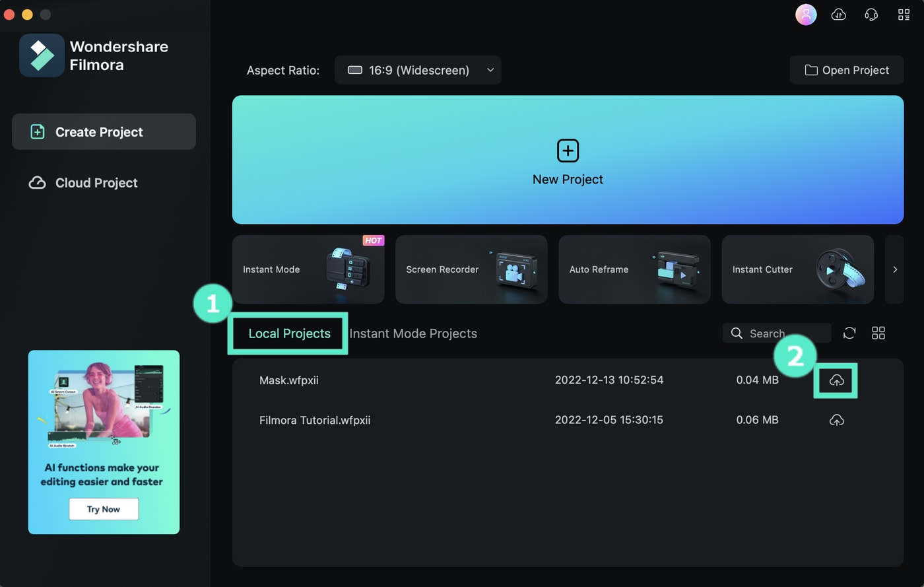Open the apps grid icon in title bar
This screenshot has width=924, height=587.
[x=904, y=15]
